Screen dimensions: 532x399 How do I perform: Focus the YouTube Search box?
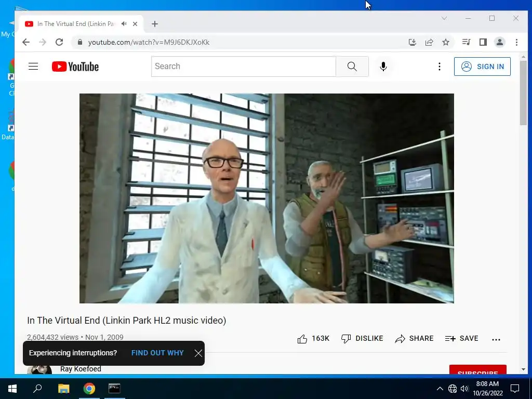(244, 66)
